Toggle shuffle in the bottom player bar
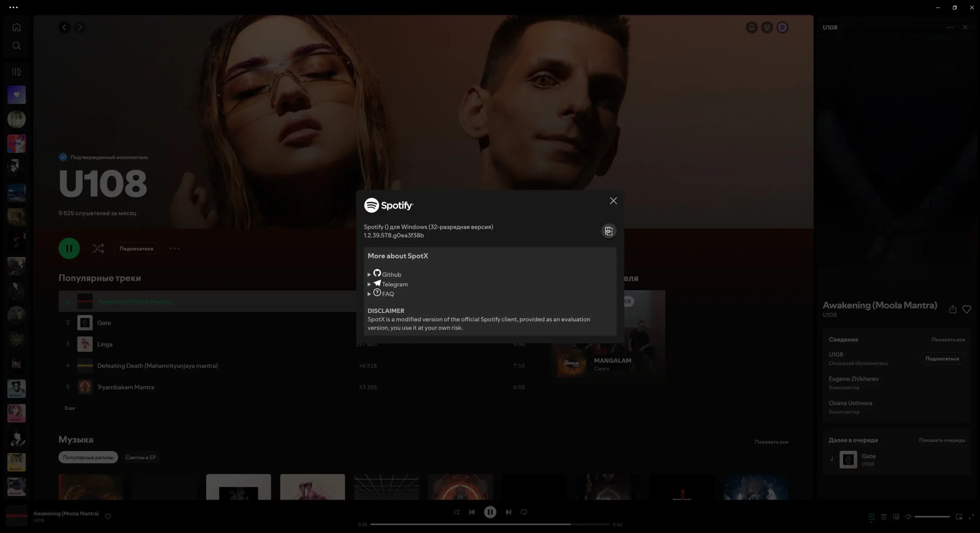Viewport: 980px width, 533px height. point(456,512)
